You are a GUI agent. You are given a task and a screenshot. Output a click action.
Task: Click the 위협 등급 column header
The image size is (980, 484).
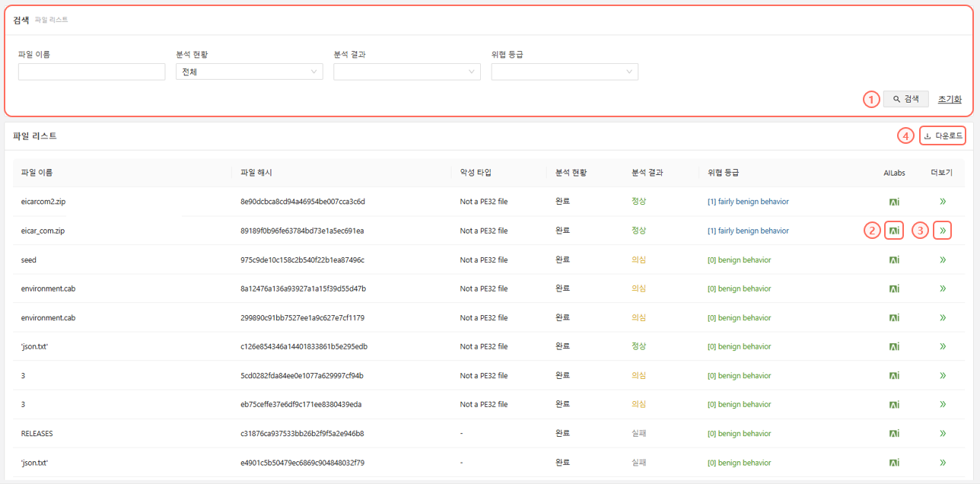(723, 173)
